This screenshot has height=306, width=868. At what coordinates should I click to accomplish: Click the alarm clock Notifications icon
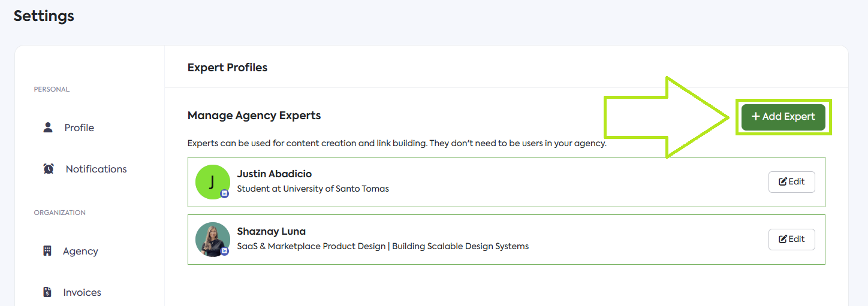click(49, 169)
